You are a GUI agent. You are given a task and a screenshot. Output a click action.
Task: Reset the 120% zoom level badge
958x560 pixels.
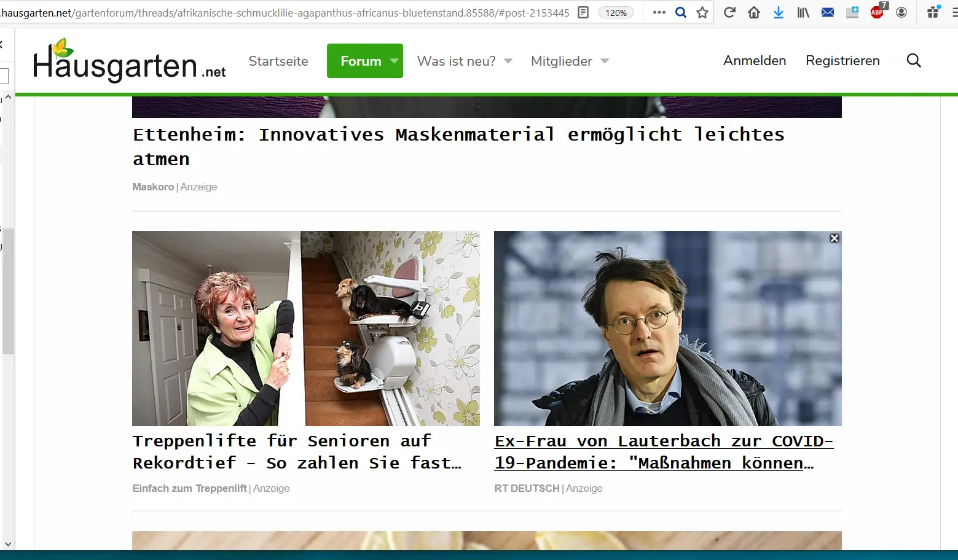616,12
